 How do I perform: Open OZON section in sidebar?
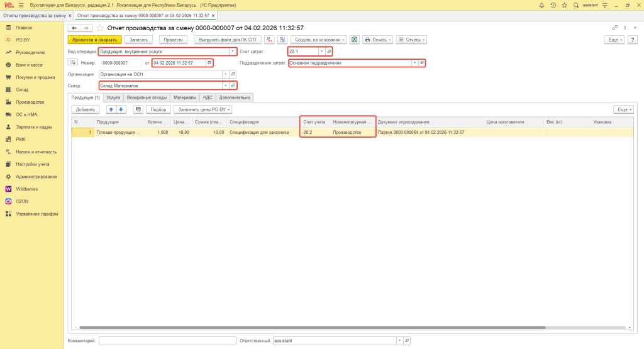22,202
